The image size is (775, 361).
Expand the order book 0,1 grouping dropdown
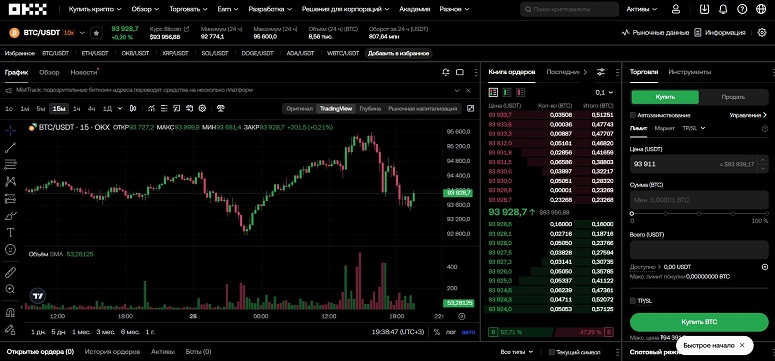604,92
